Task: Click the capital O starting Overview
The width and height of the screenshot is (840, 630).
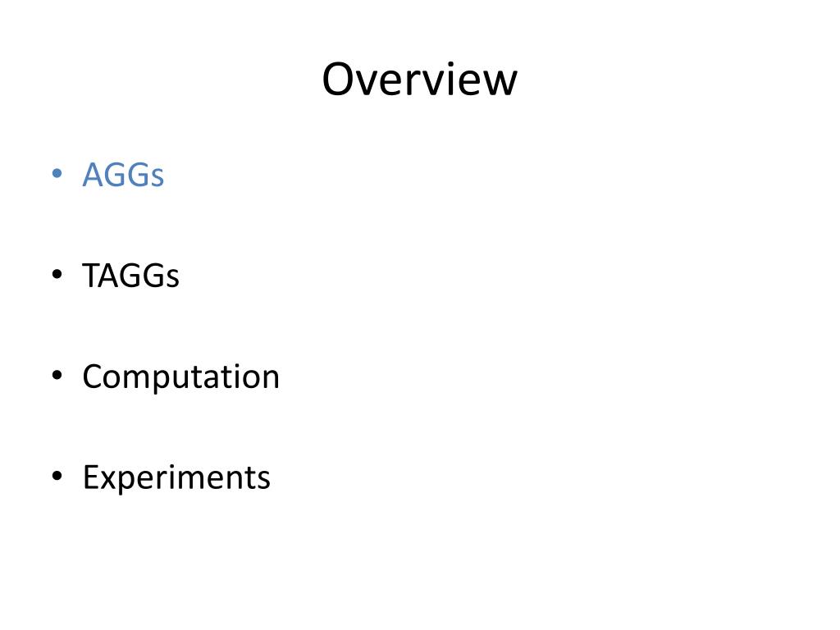Action: click(x=339, y=80)
